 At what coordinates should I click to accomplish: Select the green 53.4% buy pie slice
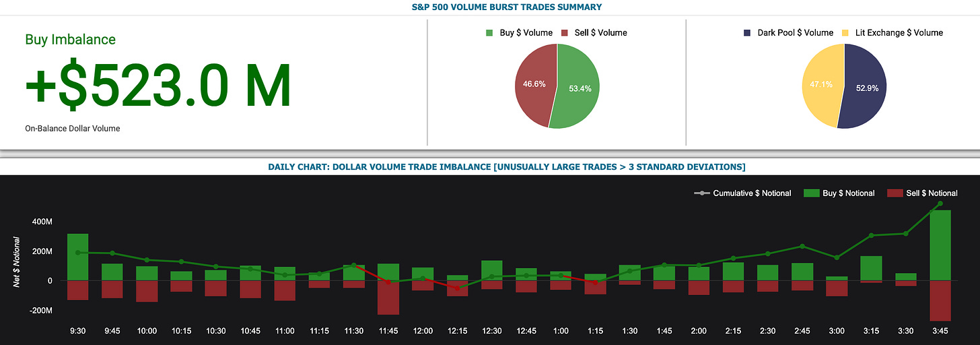577,88
